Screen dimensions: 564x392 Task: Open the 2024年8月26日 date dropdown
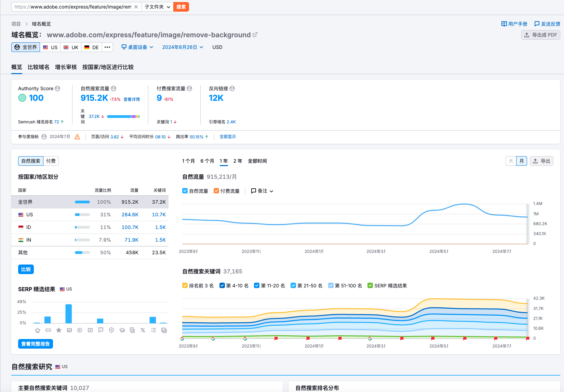[x=183, y=47]
